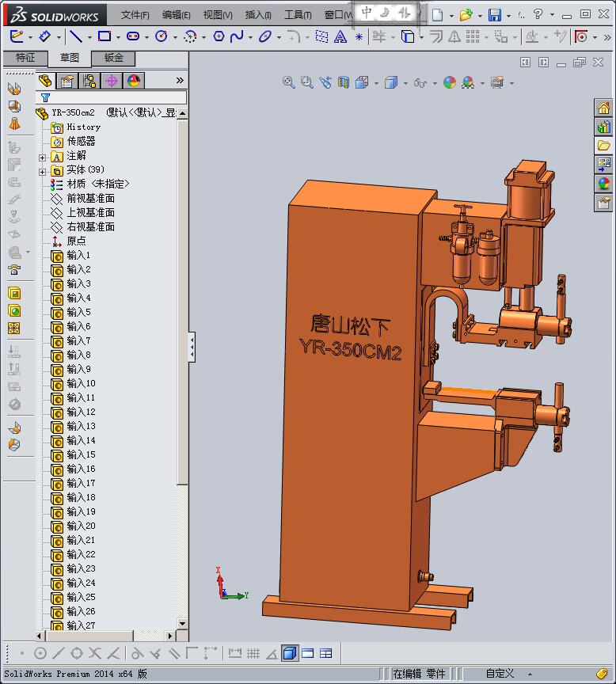Expand the 注解 annotations tree node
The width and height of the screenshot is (616, 684).
tap(42, 158)
